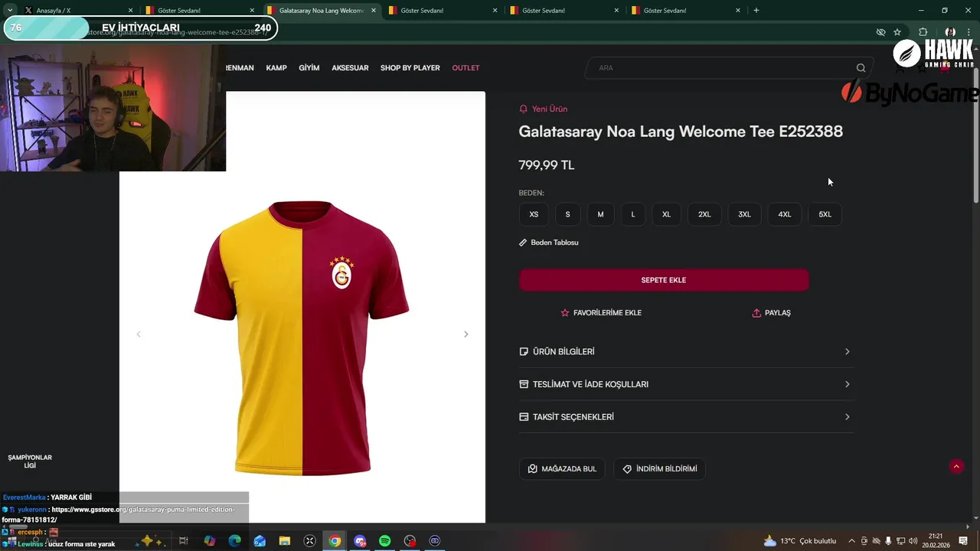Select size 2XL

(x=704, y=214)
